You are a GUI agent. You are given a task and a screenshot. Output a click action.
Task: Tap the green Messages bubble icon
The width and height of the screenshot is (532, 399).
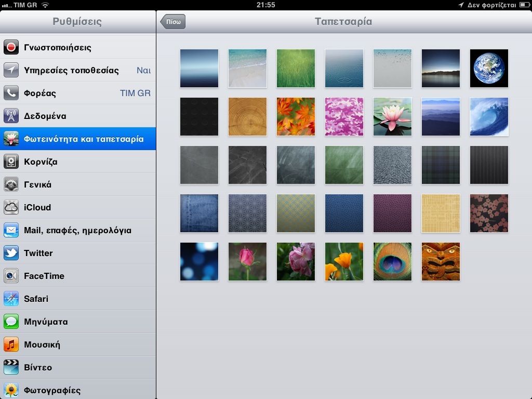(x=11, y=322)
